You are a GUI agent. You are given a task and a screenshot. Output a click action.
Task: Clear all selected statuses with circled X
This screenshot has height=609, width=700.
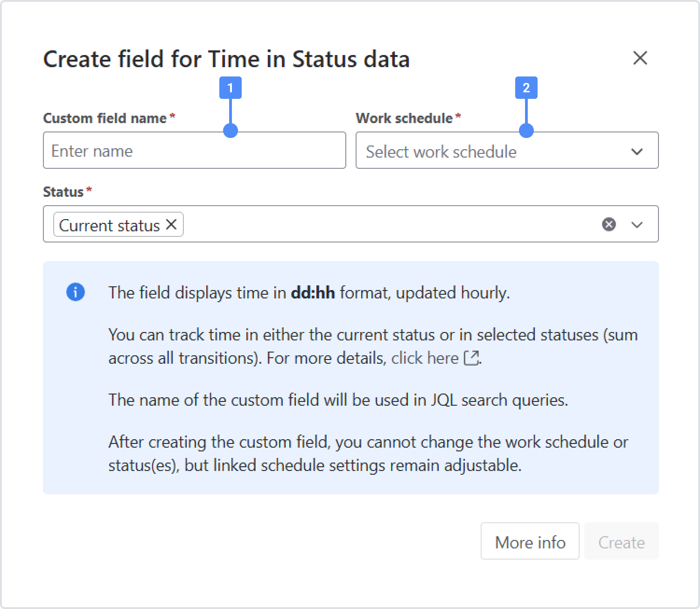609,224
